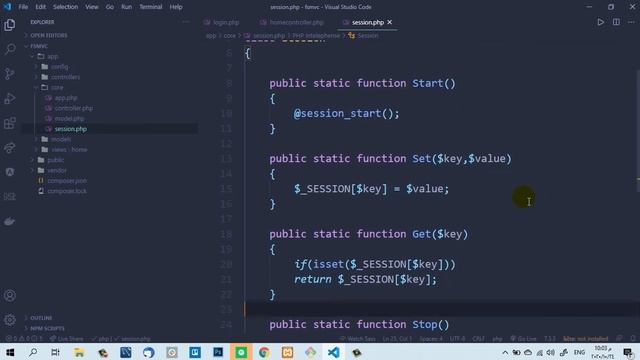Click the Session breadcrumb item
The image size is (640, 360).
pos(364,36)
